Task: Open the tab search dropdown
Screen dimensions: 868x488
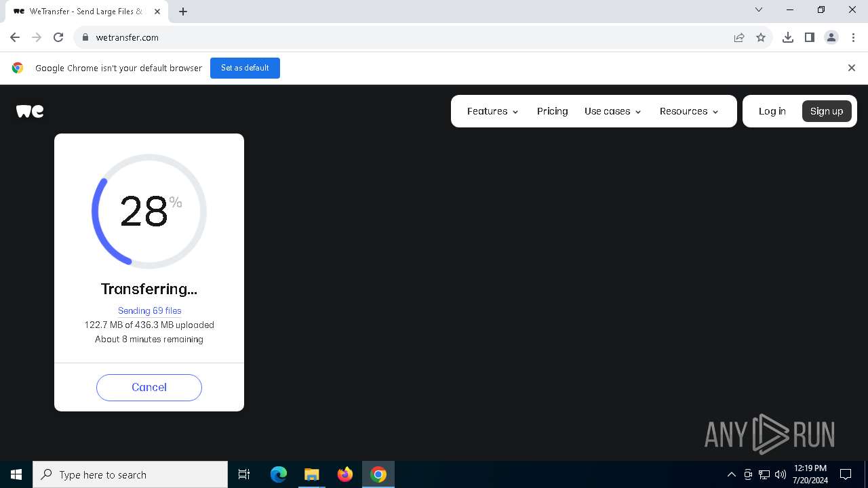Action: coord(759,10)
